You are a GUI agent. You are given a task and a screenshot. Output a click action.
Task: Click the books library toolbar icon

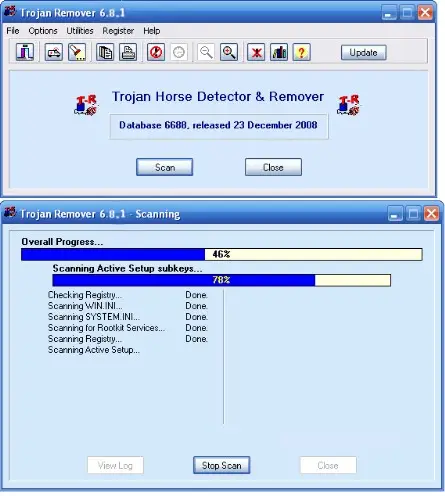tap(279, 52)
